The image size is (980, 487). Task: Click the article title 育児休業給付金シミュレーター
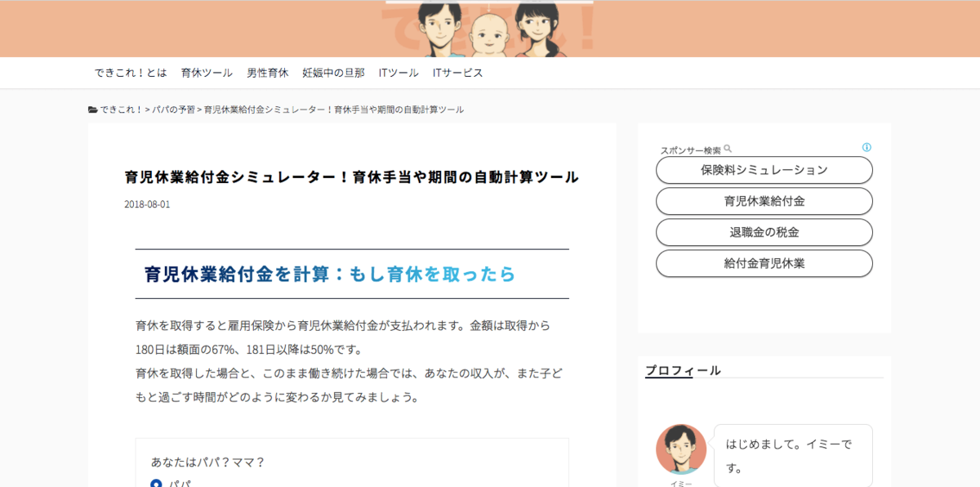pos(351,177)
